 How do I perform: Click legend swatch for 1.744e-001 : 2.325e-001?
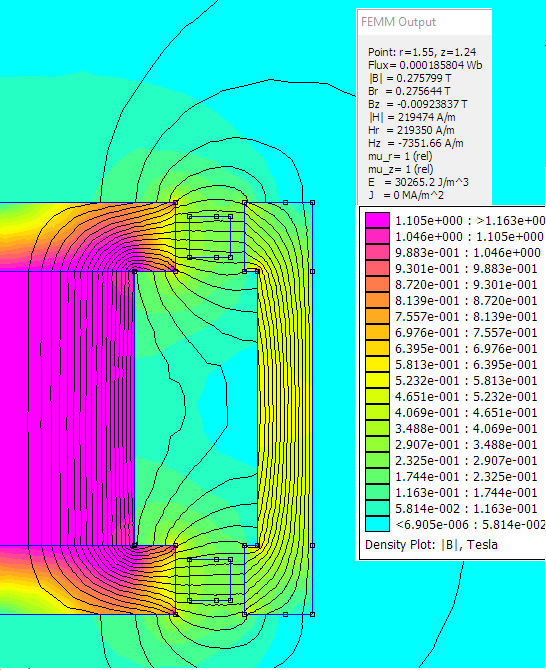tap(377, 476)
